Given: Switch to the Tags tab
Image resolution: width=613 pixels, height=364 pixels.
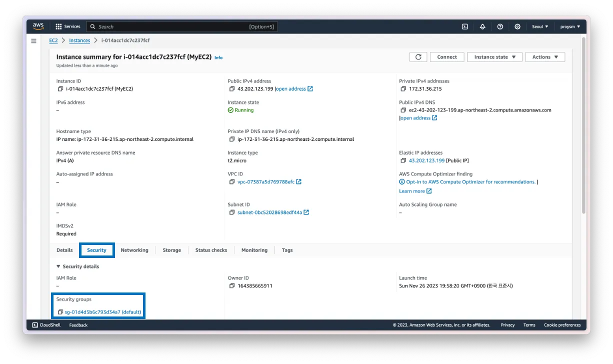Looking at the screenshot, I should (287, 250).
